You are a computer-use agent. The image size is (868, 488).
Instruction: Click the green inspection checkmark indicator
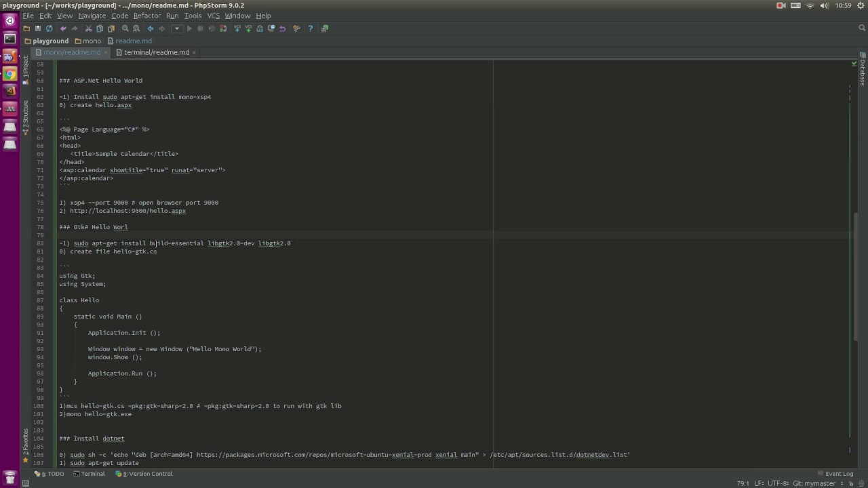click(854, 64)
